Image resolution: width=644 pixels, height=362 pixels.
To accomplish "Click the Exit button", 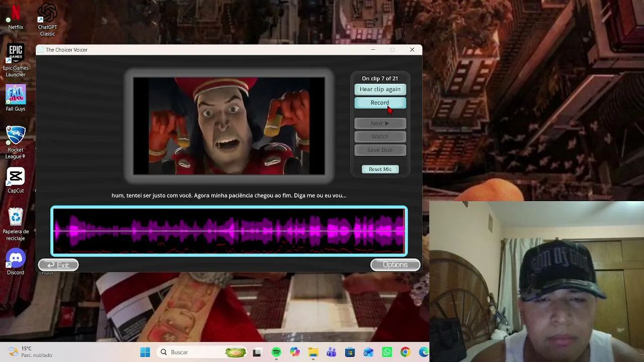I will (58, 265).
